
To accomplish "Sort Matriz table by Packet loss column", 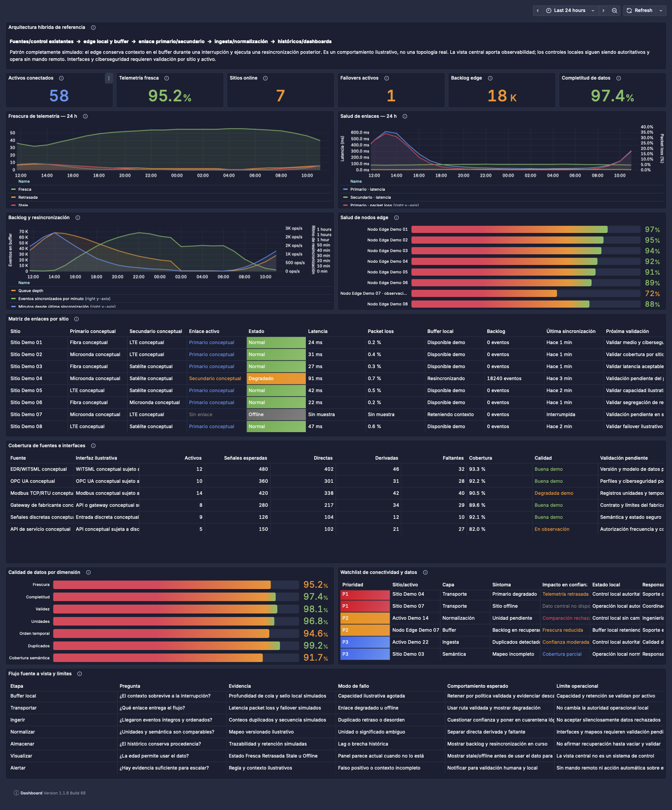I will (380, 332).
